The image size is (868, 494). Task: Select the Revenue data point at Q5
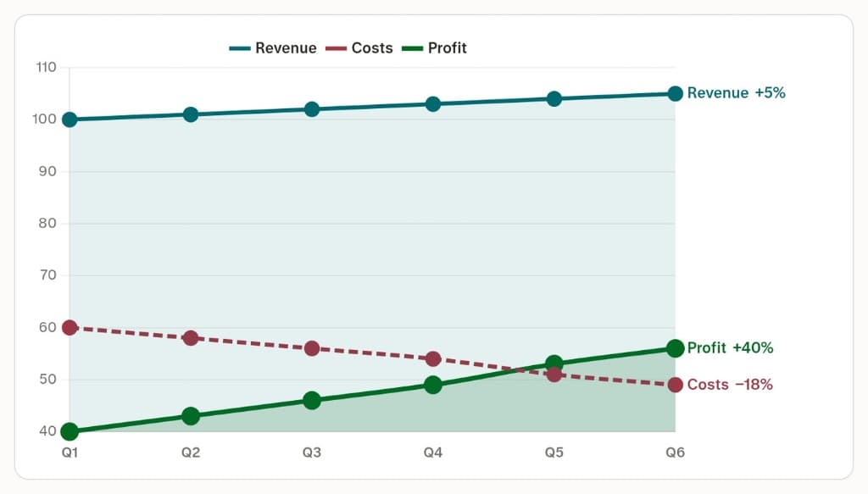(554, 99)
